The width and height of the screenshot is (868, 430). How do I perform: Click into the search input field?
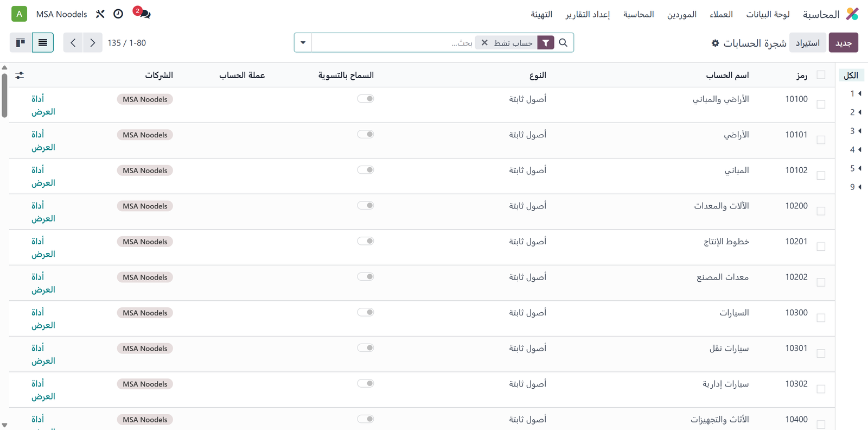tap(393, 42)
